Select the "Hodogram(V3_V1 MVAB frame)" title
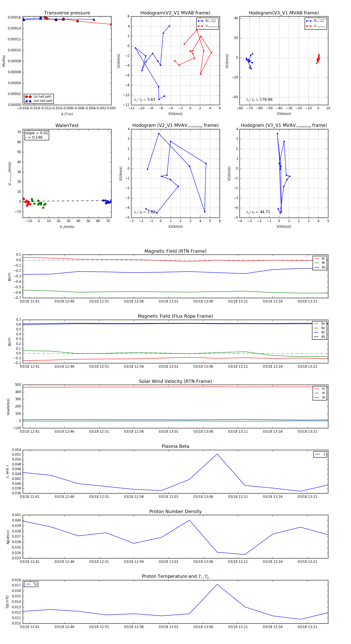Image resolution: width=351 pixels, height=644 pixels. (284, 13)
